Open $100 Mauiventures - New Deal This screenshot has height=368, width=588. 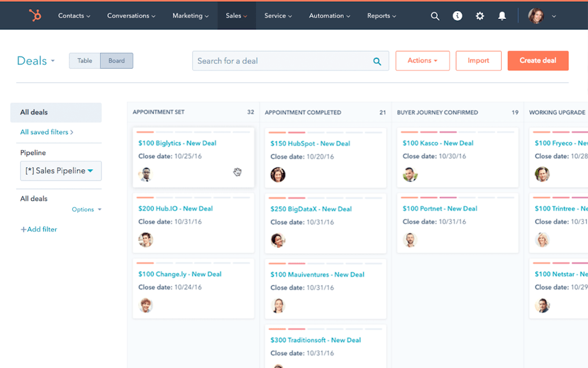317,275
